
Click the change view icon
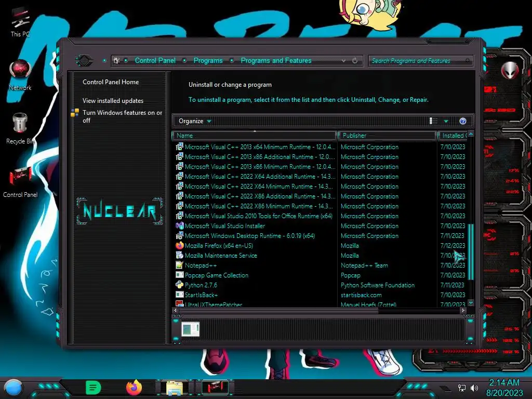pyautogui.click(x=433, y=121)
